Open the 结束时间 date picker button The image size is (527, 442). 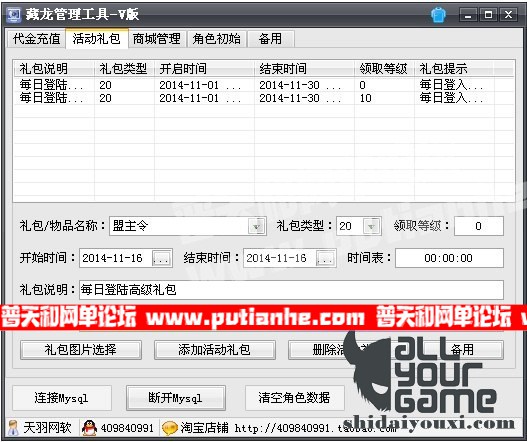click(325, 258)
